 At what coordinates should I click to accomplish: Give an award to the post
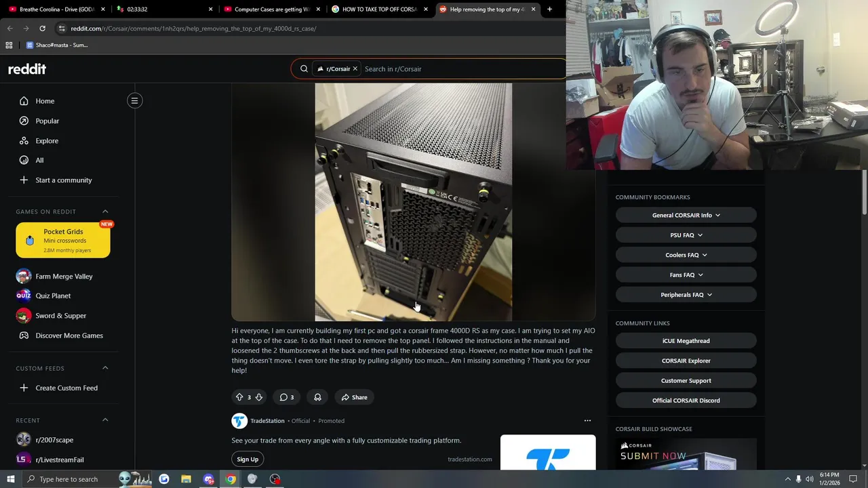point(317,397)
